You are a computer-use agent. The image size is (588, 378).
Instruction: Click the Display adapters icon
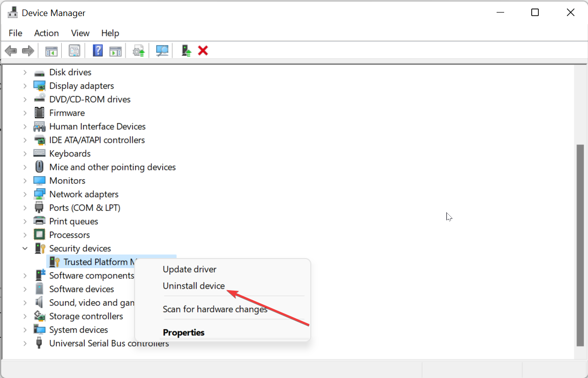(x=39, y=86)
